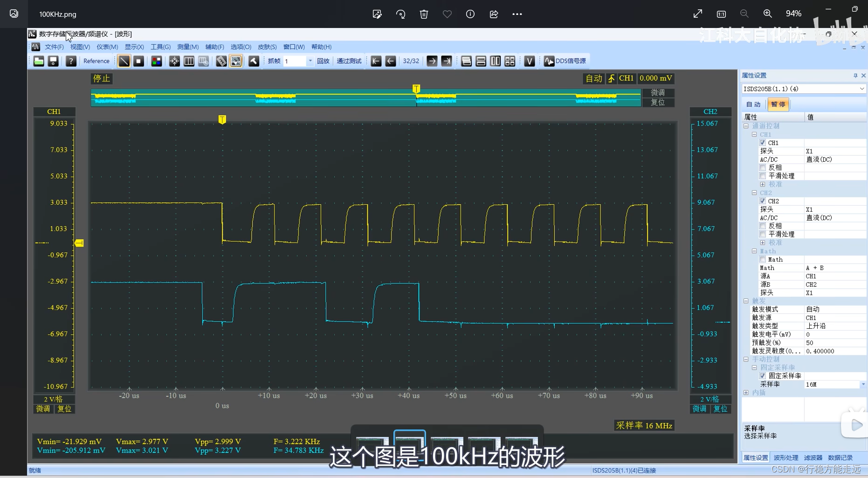868x478 pixels.
Task: Collapse the CH2 tree group
Action: 754,193
